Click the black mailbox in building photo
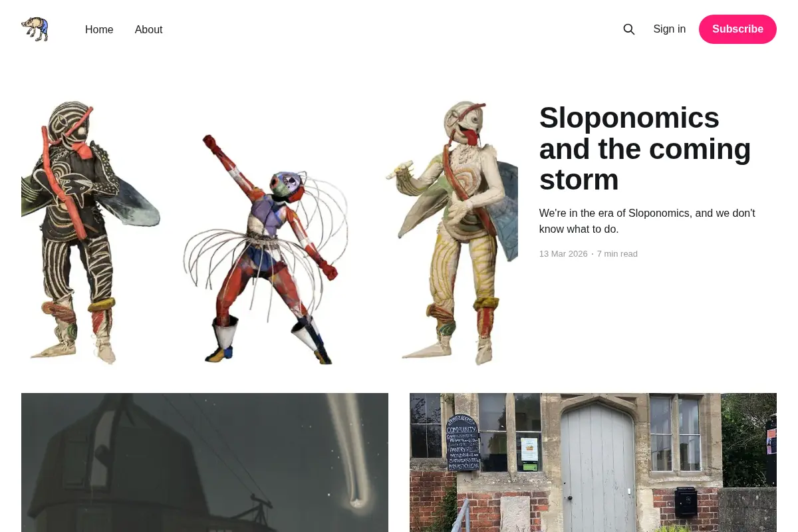The height and width of the screenshot is (532, 798). (686, 502)
